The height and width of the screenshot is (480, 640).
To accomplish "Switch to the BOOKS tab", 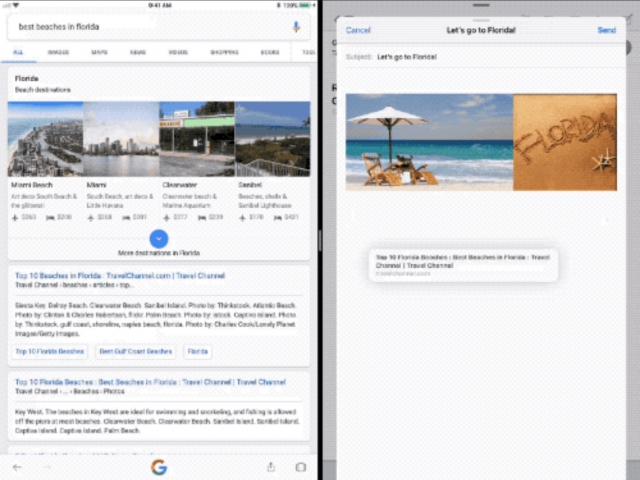I will tap(270, 52).
